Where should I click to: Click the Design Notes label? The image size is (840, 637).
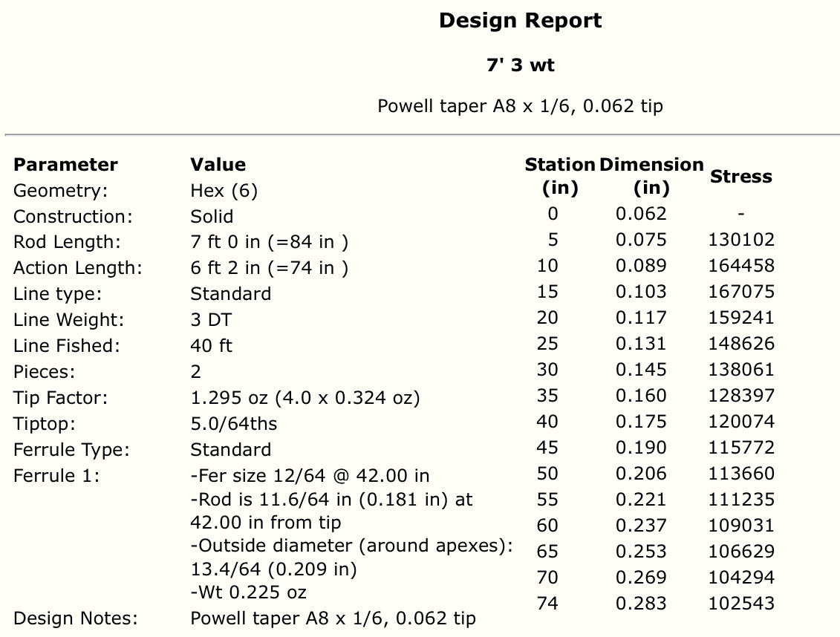pos(76,618)
